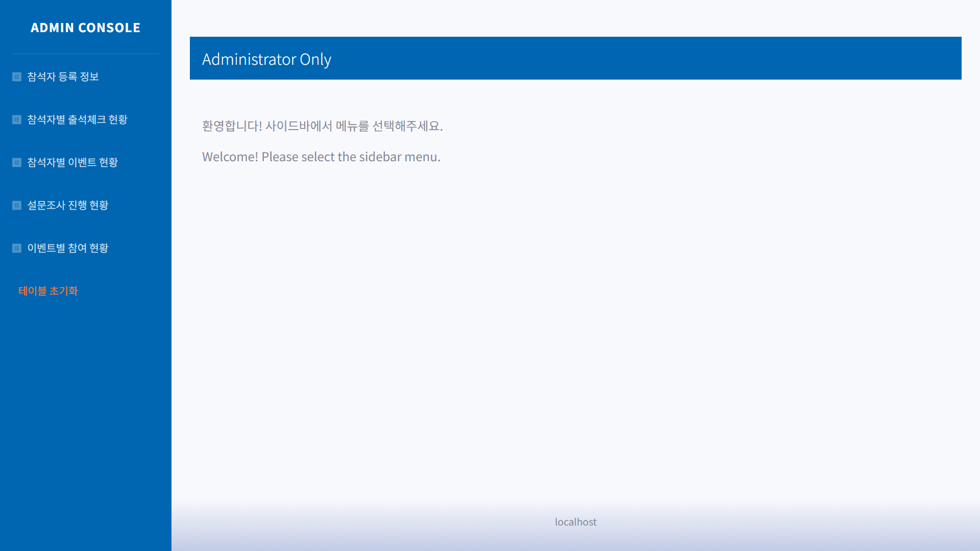The image size is (980, 551).
Task: Go to the 설문조사 진행 현황 page
Action: [x=68, y=205]
